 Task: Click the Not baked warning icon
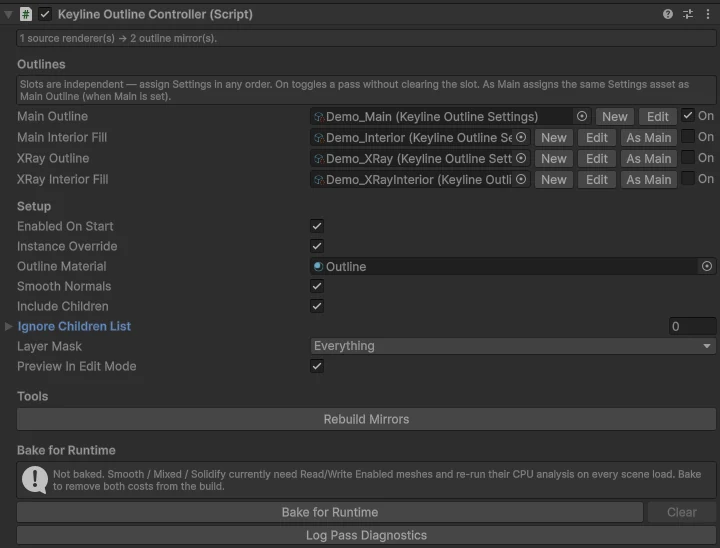pos(35,480)
